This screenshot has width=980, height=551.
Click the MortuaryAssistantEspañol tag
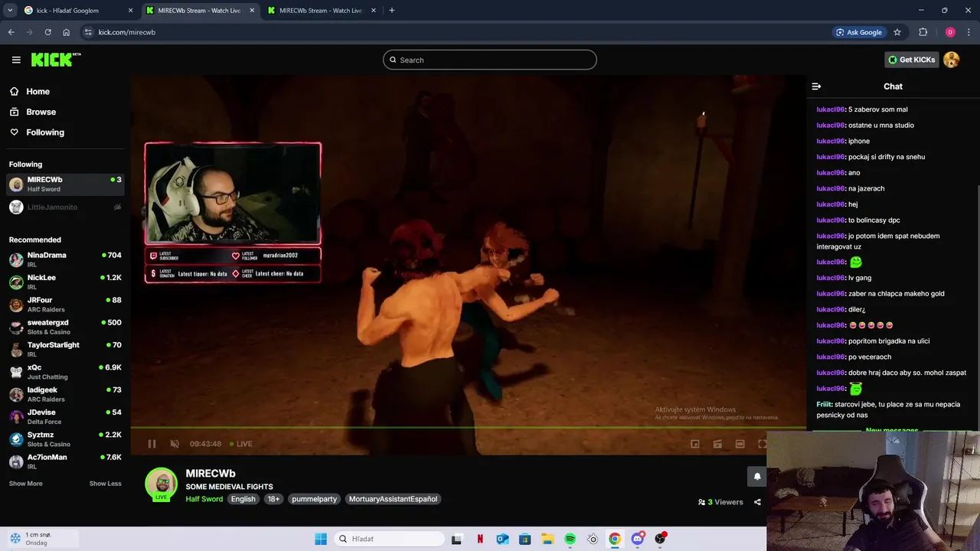(393, 499)
